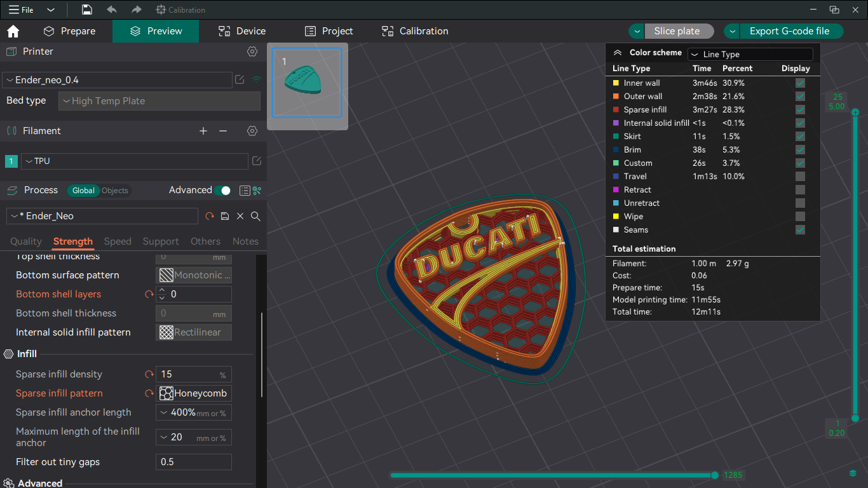This screenshot has width=868, height=488.
Task: Enable Wipe display checkbox
Action: [x=800, y=217]
